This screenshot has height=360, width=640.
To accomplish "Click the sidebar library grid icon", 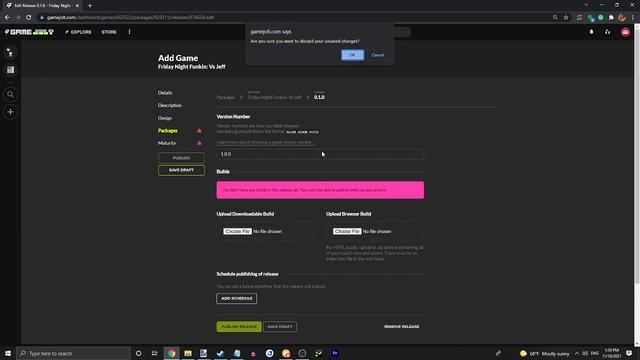I will tap(10, 70).
